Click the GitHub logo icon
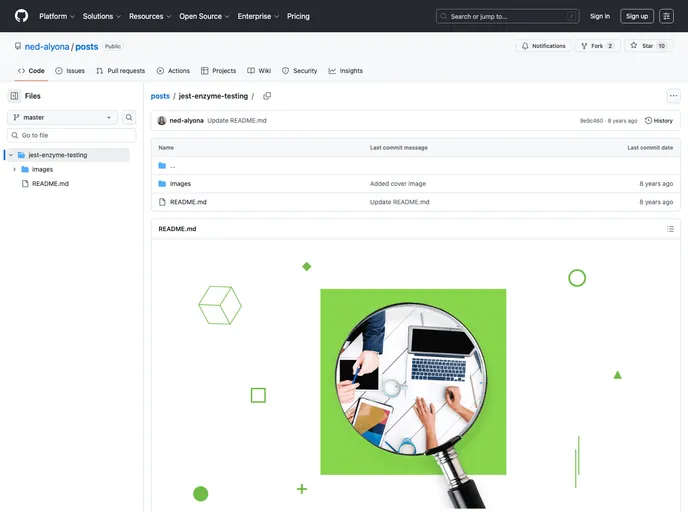Screen dimensions: 688x512 coord(21,16)
